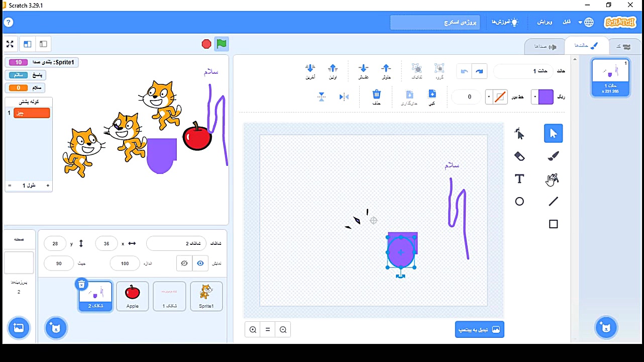Open the Edit (ویرایش) menu
The width and height of the screenshot is (644, 362).
tap(545, 22)
